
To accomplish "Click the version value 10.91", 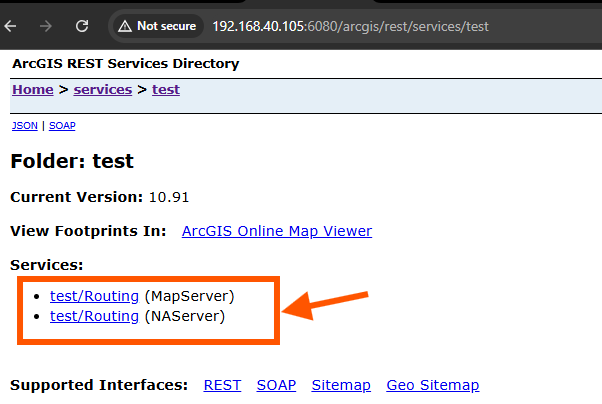I will 169,197.
